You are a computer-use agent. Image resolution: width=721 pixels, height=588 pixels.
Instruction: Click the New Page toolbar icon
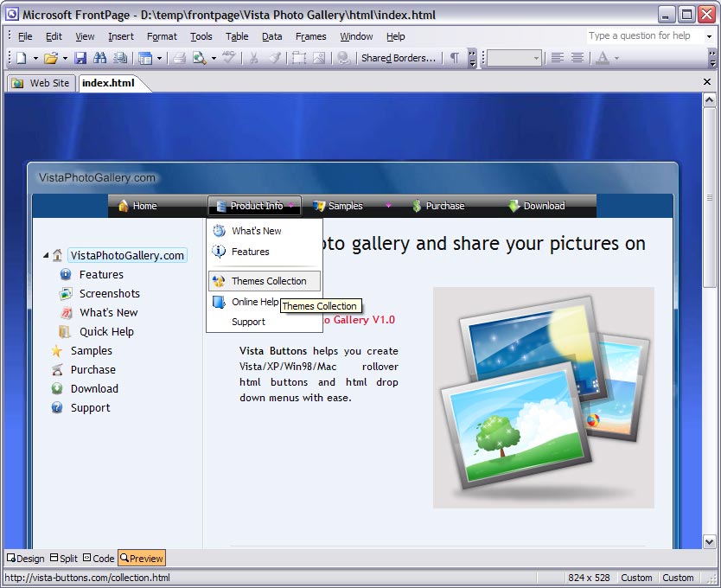pos(21,58)
